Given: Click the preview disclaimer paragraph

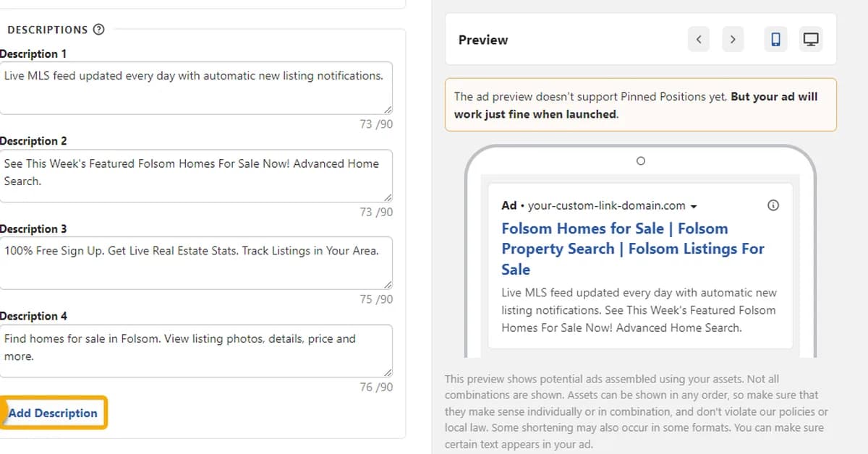Looking at the screenshot, I should (637, 412).
